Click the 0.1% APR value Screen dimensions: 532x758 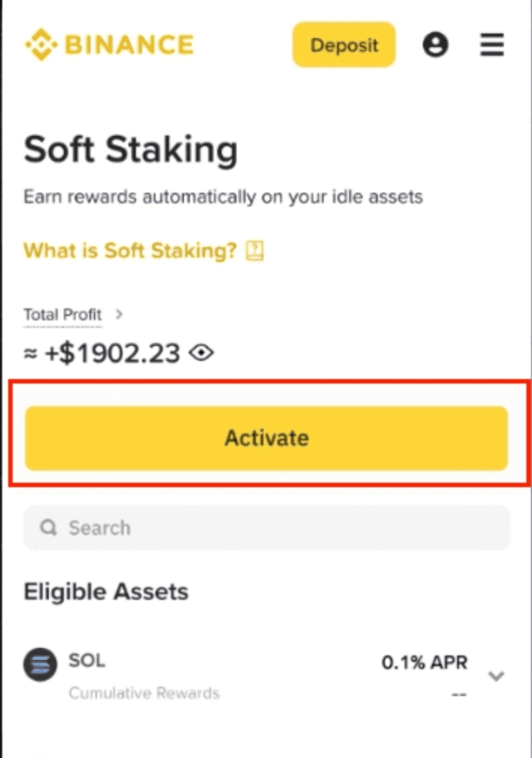click(424, 663)
